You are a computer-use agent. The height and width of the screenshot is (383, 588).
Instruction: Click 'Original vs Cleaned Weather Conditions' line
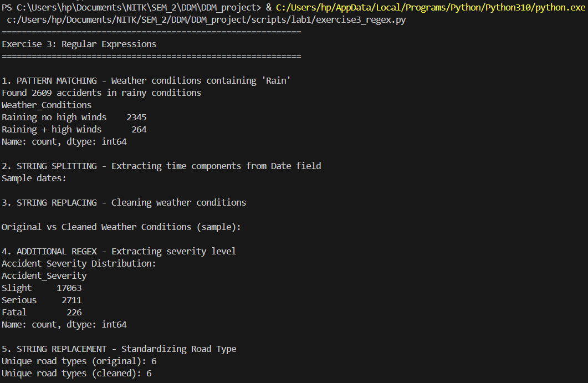point(121,227)
